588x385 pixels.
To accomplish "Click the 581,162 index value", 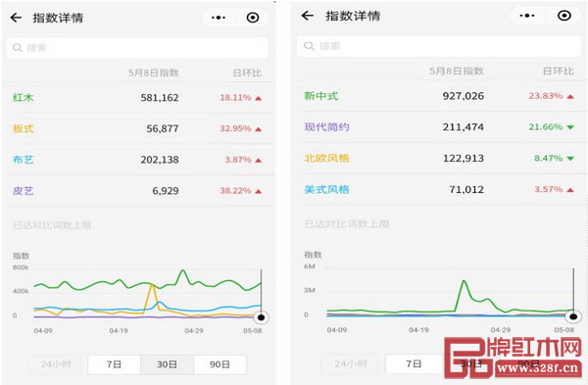I will click(160, 98).
